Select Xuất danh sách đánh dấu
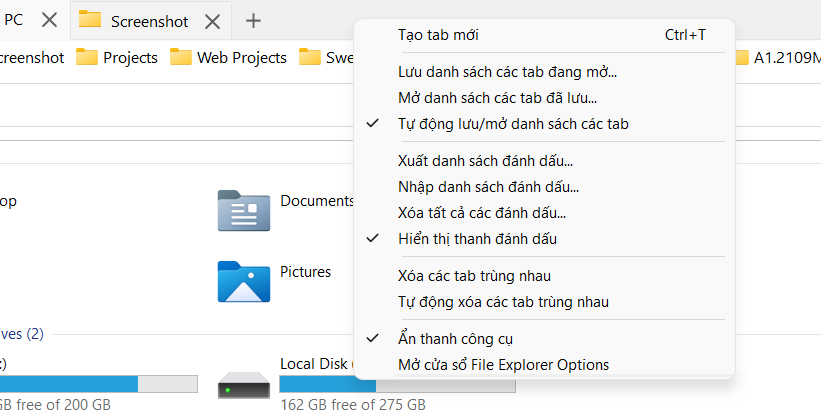Image resolution: width=821 pixels, height=416 pixels. [x=485, y=161]
